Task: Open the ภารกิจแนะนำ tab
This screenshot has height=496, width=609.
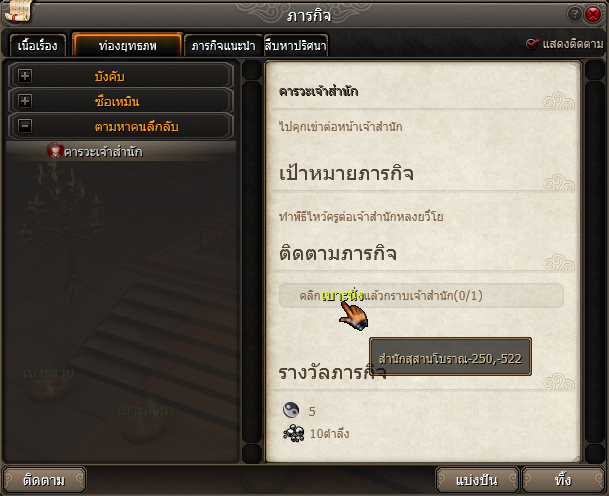Action: [x=223, y=46]
